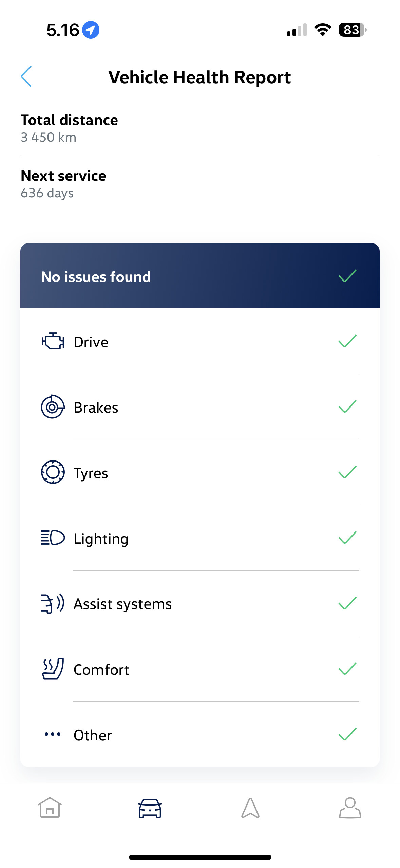The height and width of the screenshot is (868, 400).
Task: Tap the green checkmark beside Drive
Action: [x=348, y=341]
